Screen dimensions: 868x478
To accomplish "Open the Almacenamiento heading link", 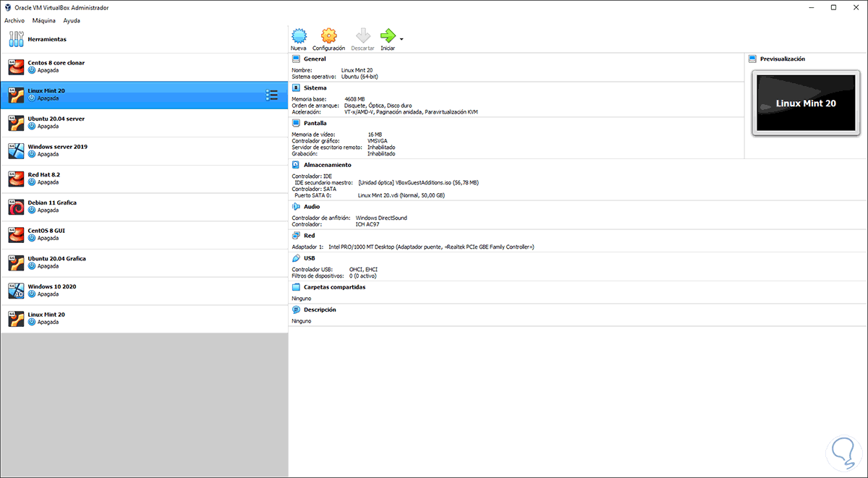I will click(x=328, y=164).
